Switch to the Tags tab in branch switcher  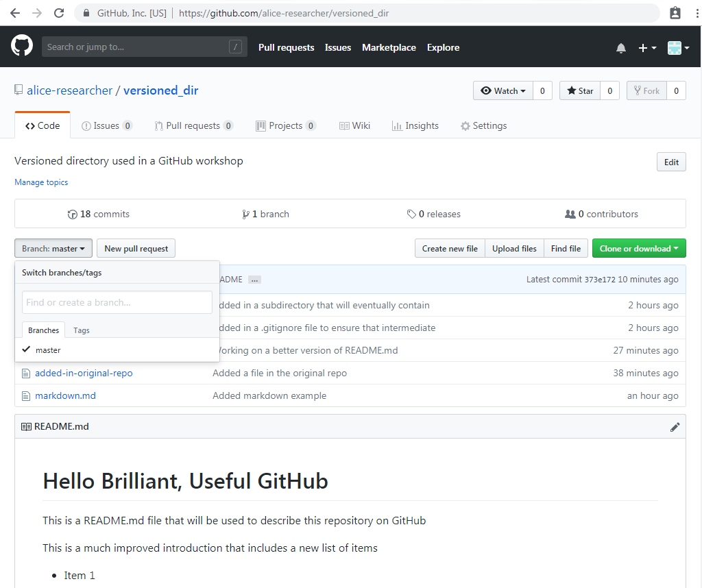[x=81, y=330]
